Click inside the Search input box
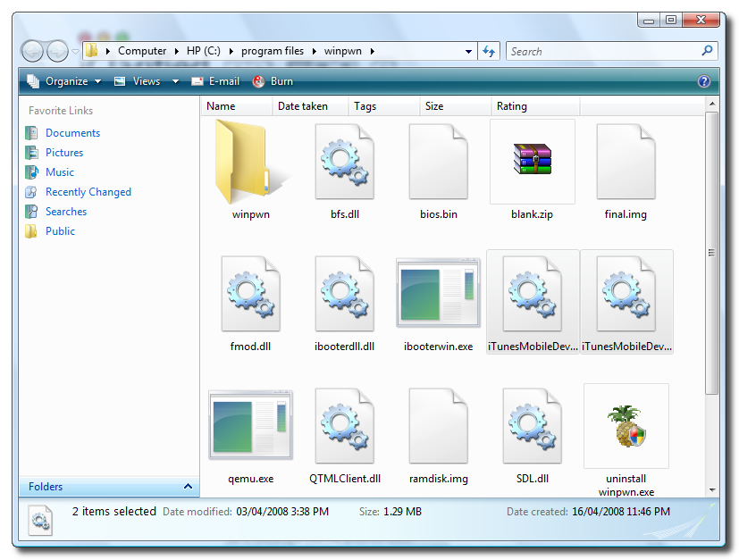Image resolution: width=739 pixels, height=560 pixels. [x=603, y=51]
